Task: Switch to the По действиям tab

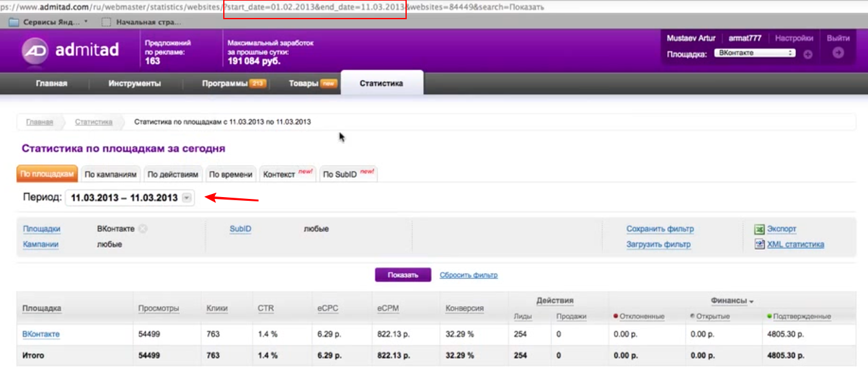Action: click(x=173, y=175)
